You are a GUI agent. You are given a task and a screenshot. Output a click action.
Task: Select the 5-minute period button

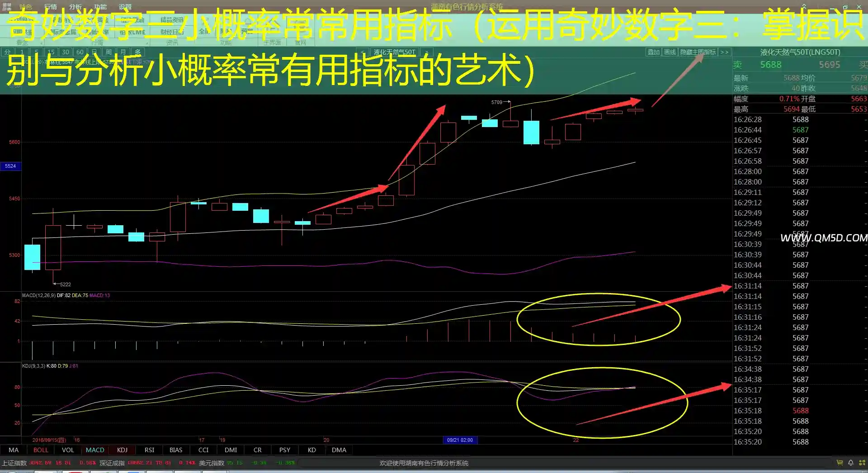click(36, 52)
